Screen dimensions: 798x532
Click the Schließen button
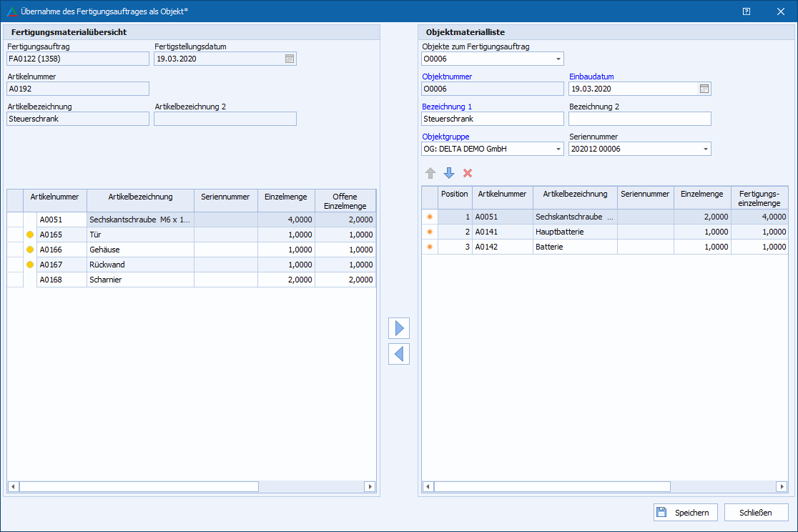click(x=756, y=513)
